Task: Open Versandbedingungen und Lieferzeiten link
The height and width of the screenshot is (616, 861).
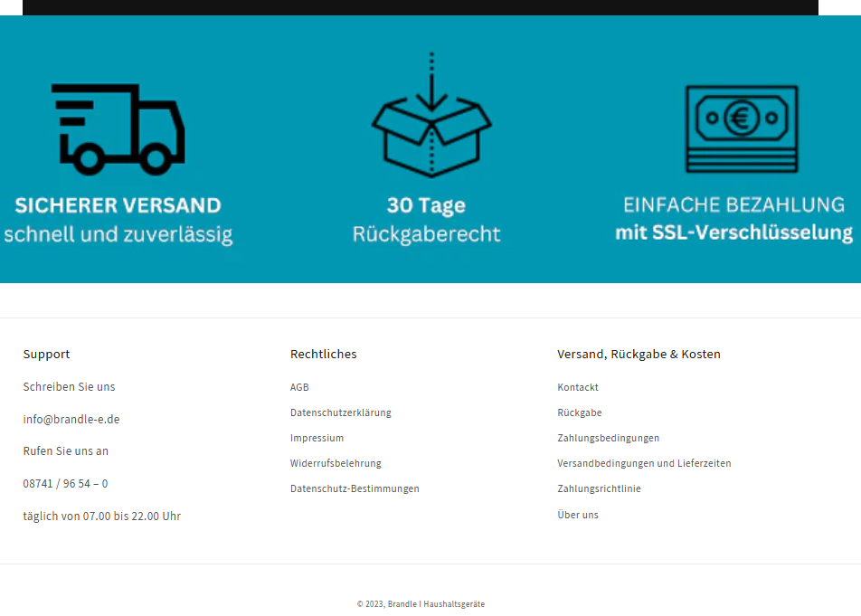Action: (x=644, y=463)
